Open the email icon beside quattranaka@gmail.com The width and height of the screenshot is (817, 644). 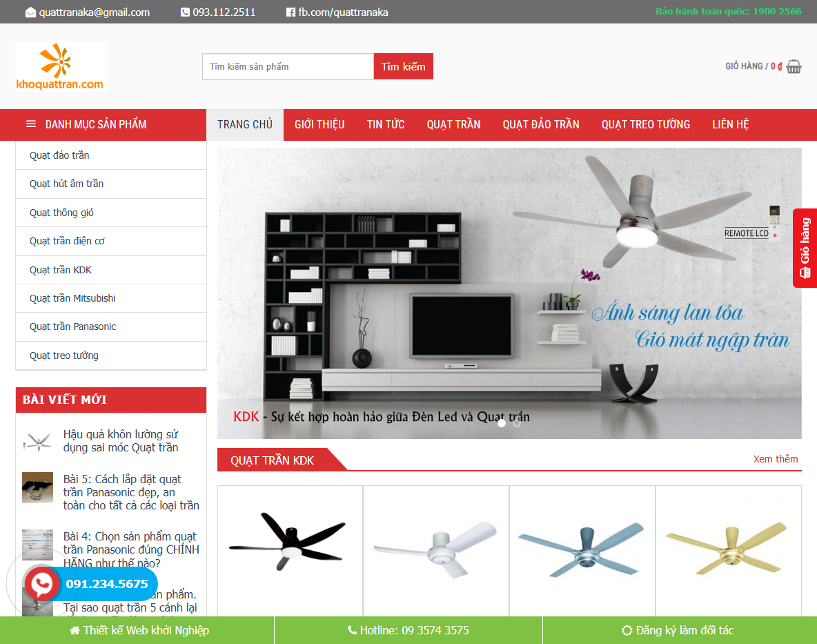pyautogui.click(x=30, y=12)
